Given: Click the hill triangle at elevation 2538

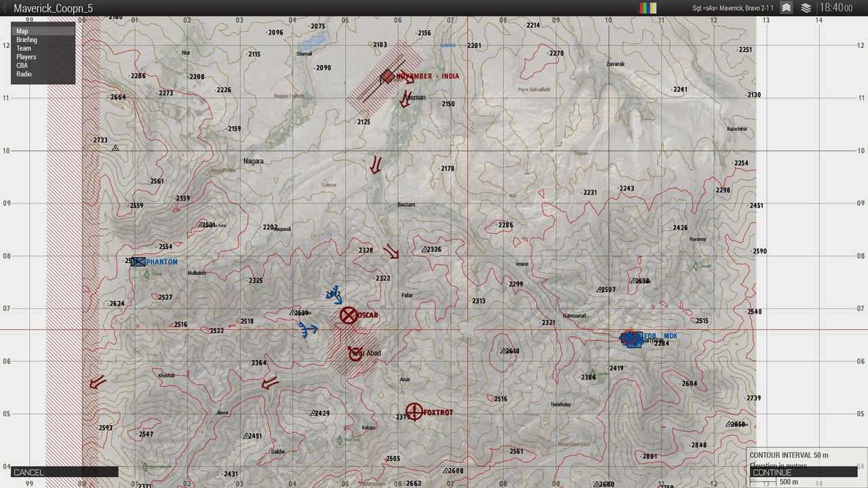Looking at the screenshot, I should pyautogui.click(x=633, y=281).
